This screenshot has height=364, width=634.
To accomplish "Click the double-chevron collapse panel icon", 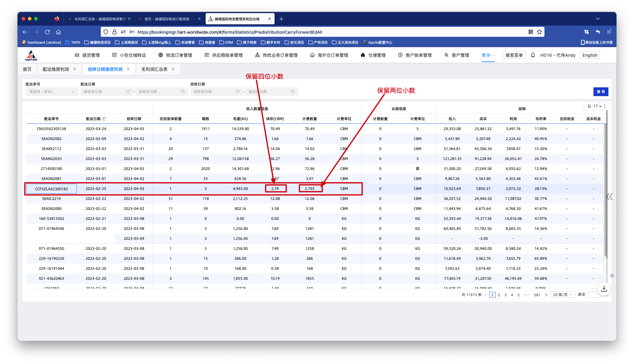I will click(609, 197).
